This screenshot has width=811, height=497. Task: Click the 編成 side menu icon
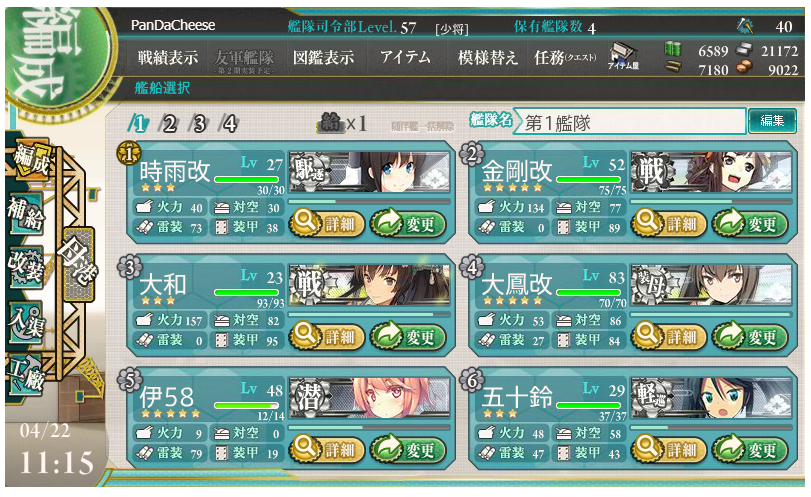point(31,159)
